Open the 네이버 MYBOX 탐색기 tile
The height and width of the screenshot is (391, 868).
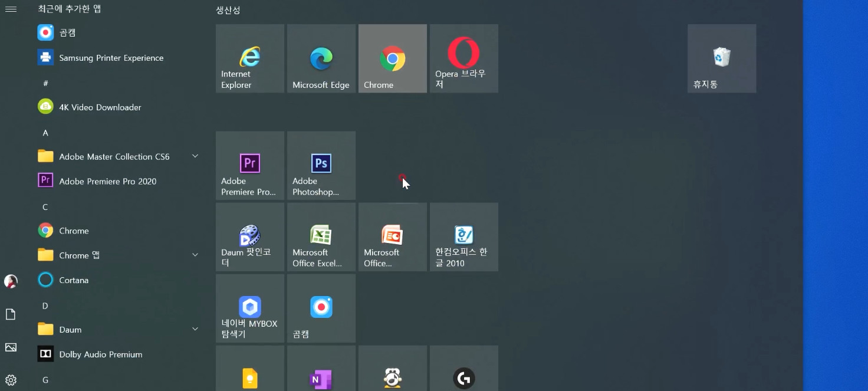(x=250, y=308)
